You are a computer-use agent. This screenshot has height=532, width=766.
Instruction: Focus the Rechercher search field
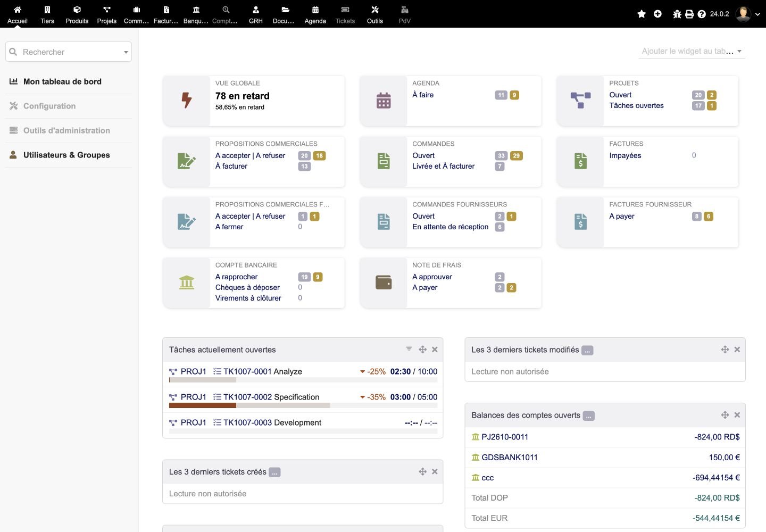pos(69,52)
